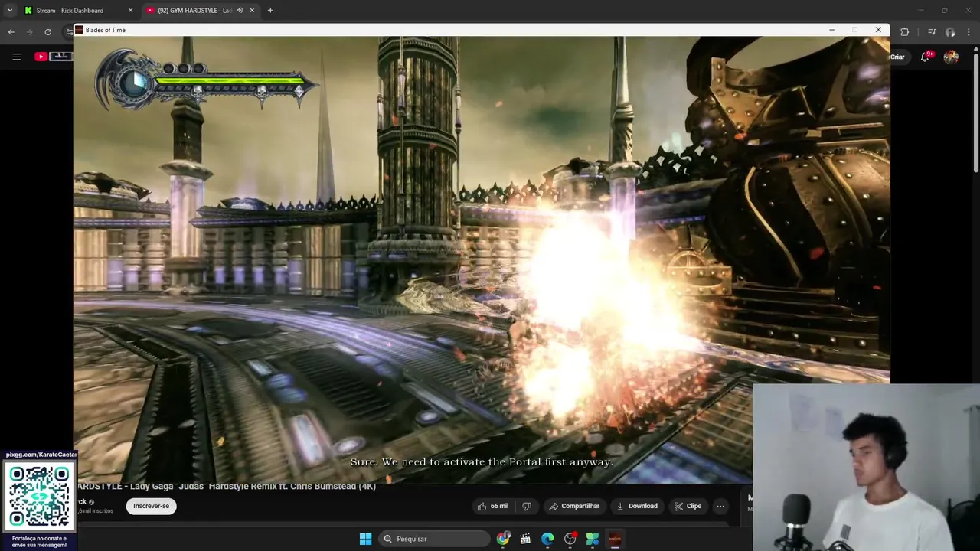Click the taskbar Pesquisar search box
The width and height of the screenshot is (980, 551).
[434, 539]
